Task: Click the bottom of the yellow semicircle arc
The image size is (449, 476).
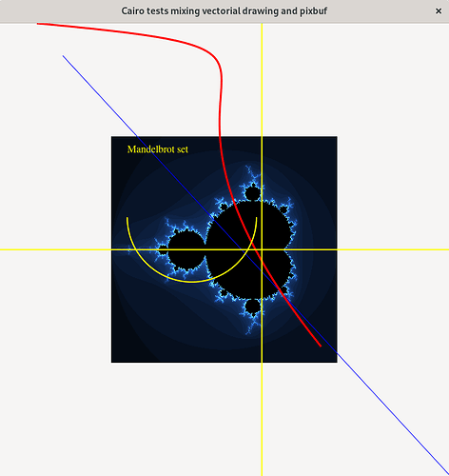Action: coord(192,282)
